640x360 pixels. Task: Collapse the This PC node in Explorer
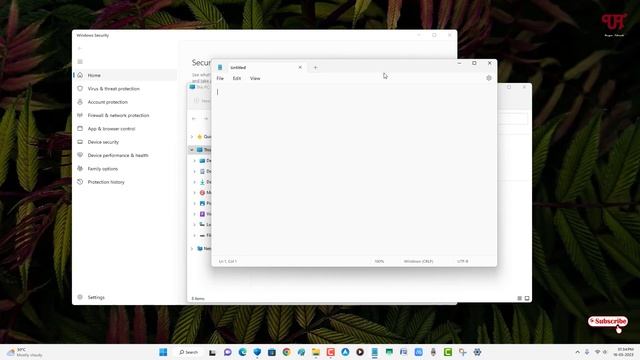click(192, 150)
